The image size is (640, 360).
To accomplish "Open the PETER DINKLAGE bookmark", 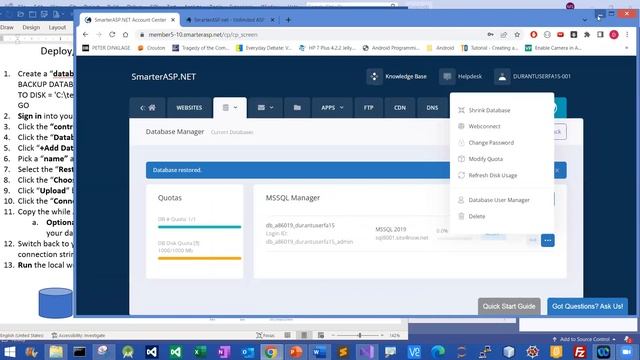I will [x=107, y=48].
